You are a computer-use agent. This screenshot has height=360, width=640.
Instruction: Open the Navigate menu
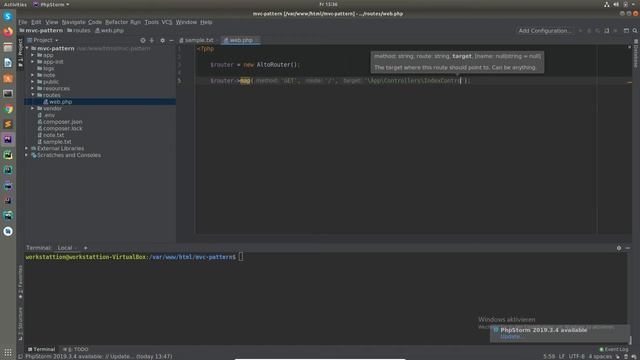tap(73, 22)
